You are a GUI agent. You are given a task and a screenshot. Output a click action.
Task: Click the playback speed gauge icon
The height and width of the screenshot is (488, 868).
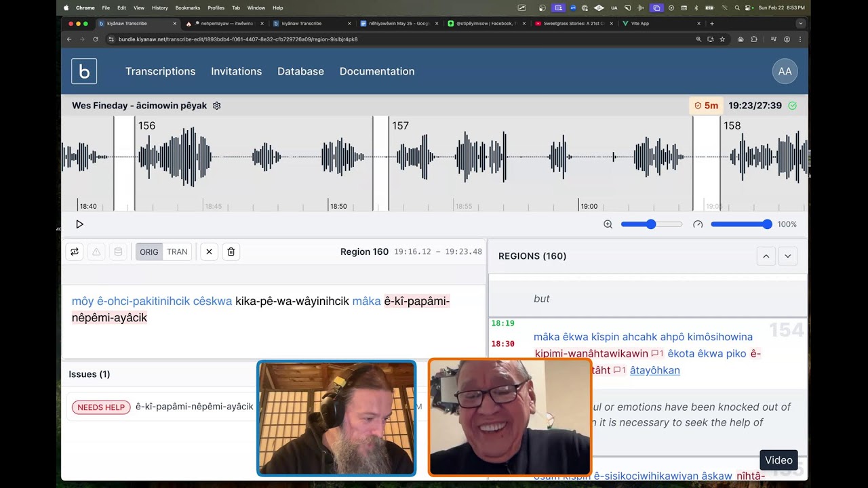(x=698, y=224)
